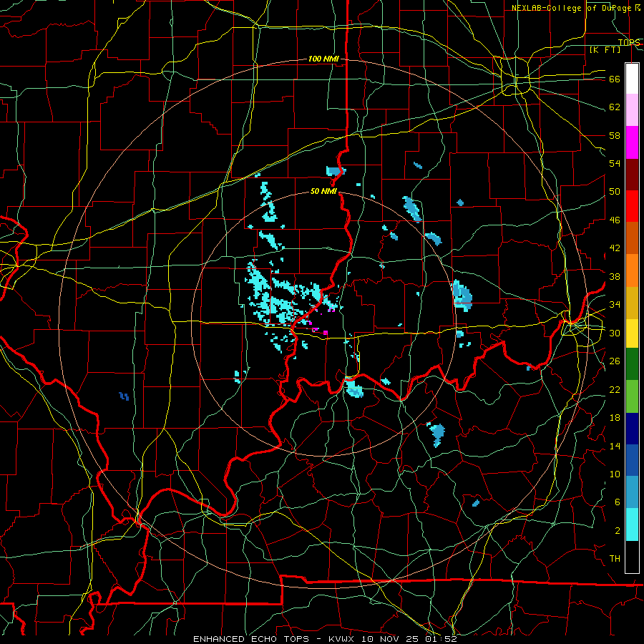Click the legend value 38
644x644 pixels.
(x=615, y=276)
